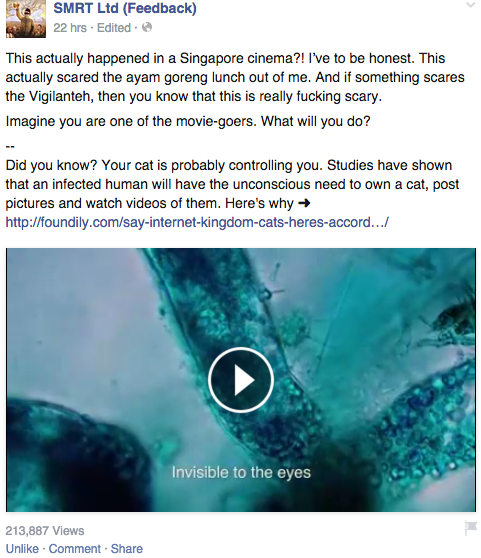
Task: Click the 22 hrs timestamp
Action: (x=70, y=28)
